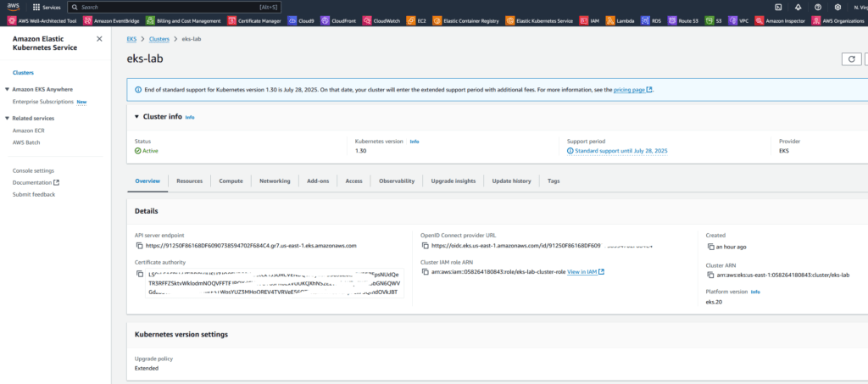Collapse Amazon EKS Anywhere section

click(7, 90)
